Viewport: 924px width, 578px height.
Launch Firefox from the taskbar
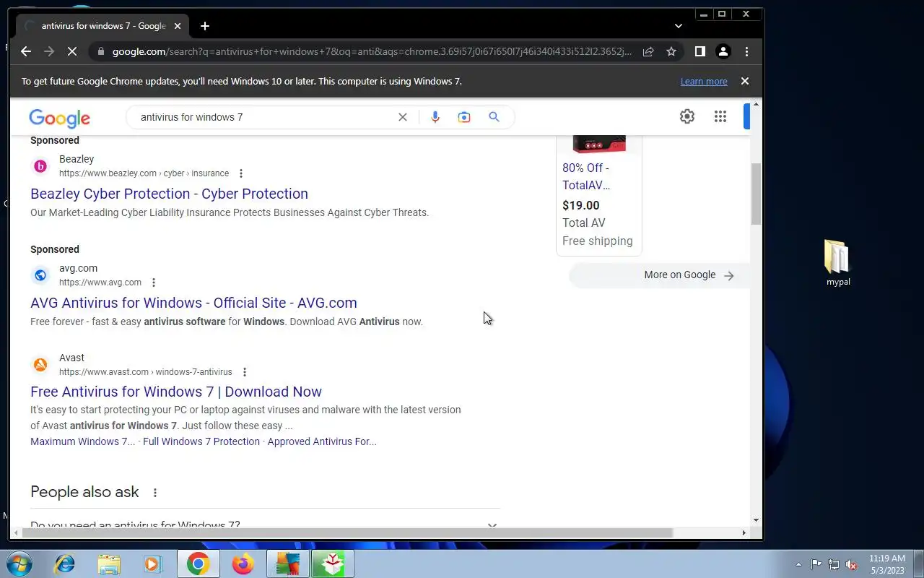point(243,564)
